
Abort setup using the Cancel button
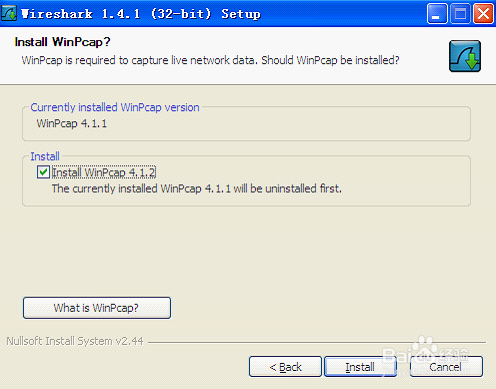pos(446,367)
